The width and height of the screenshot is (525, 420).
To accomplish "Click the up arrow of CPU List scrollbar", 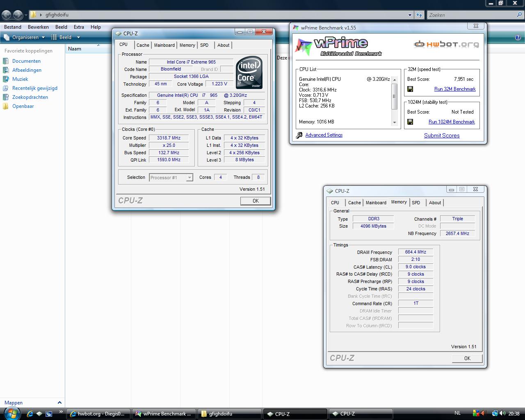I will 395,80.
